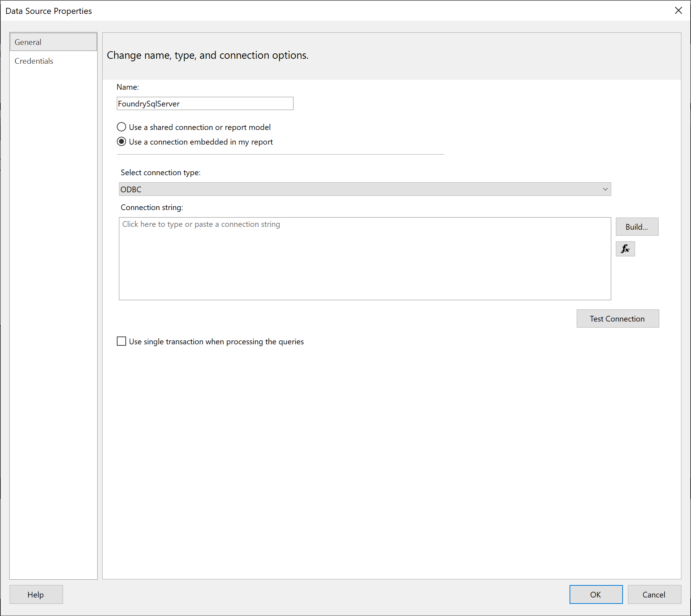Click the Build... button
Viewport: 691px width, 616px height.
637,227
